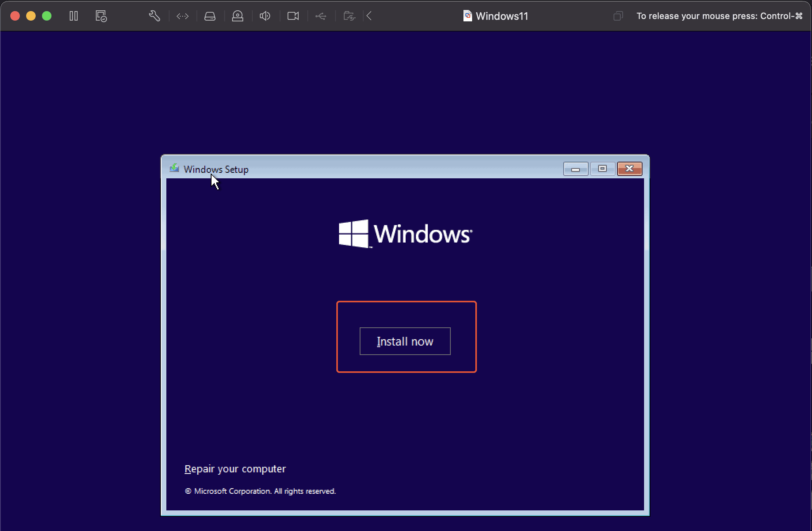
Task: Toggle the sound device icon
Action: click(265, 16)
